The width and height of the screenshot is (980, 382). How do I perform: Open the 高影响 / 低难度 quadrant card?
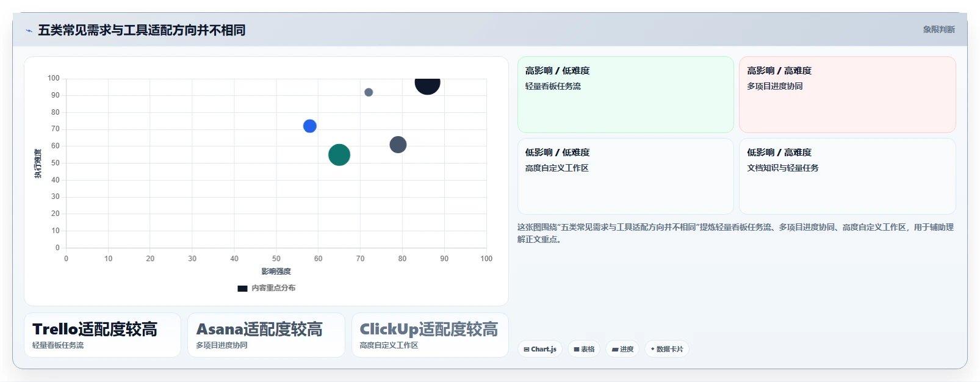pos(625,95)
